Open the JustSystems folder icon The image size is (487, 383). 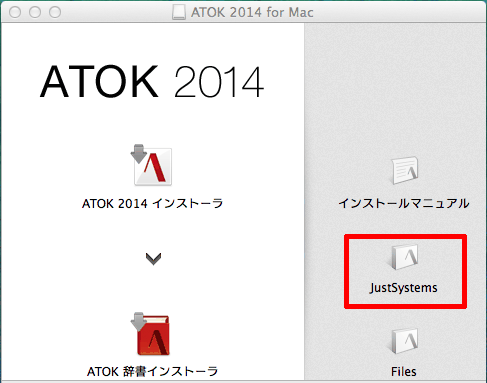404,256
